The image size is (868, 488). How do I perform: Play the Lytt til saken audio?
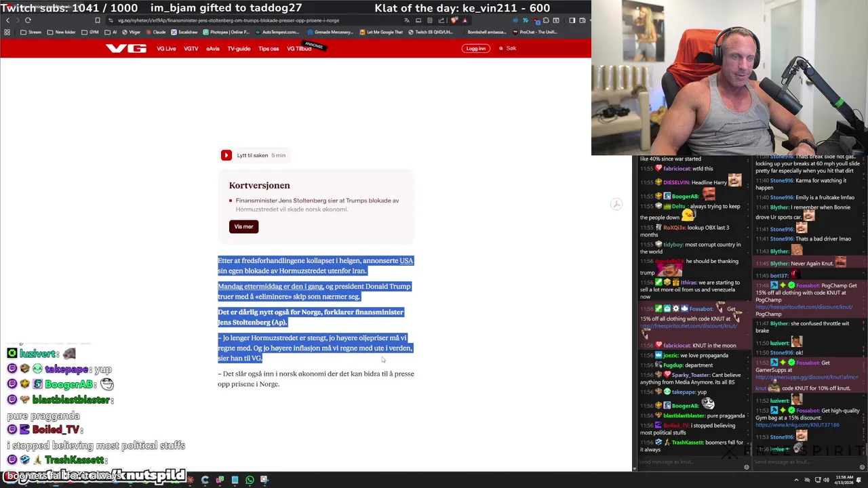(226, 155)
